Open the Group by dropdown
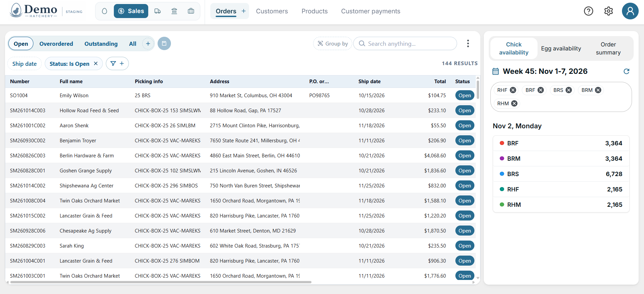This screenshot has height=294, width=644. coord(333,43)
